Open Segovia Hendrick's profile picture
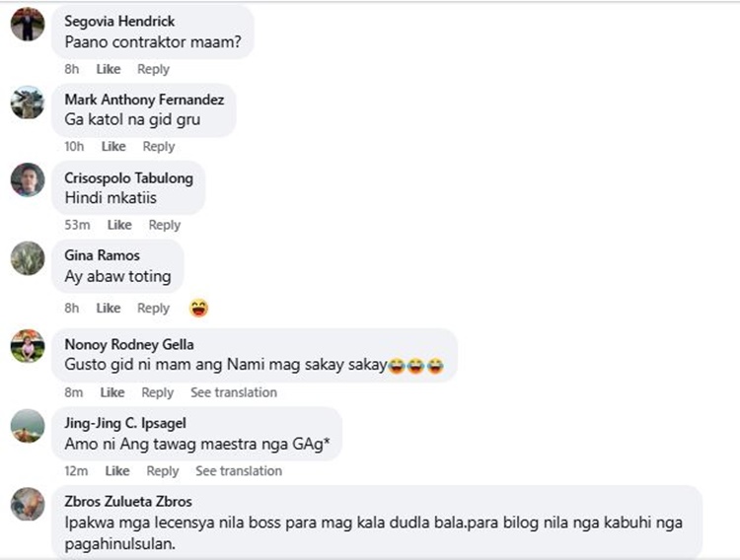The image size is (740, 560). pos(28,24)
